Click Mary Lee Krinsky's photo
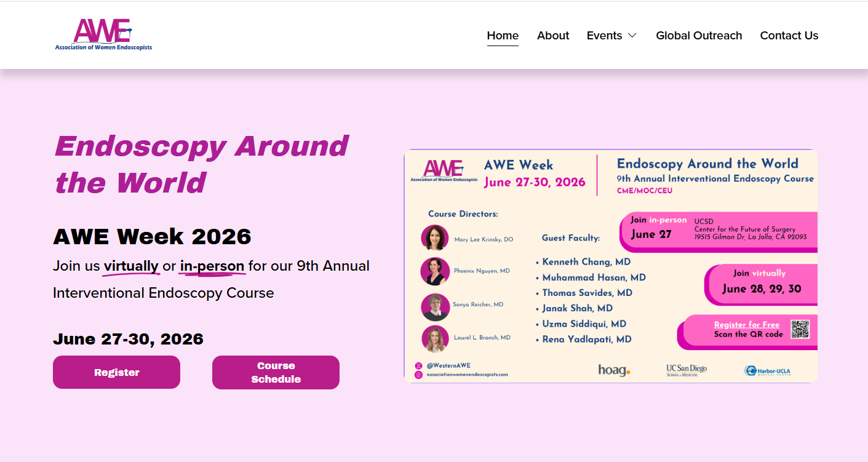 [x=435, y=238]
